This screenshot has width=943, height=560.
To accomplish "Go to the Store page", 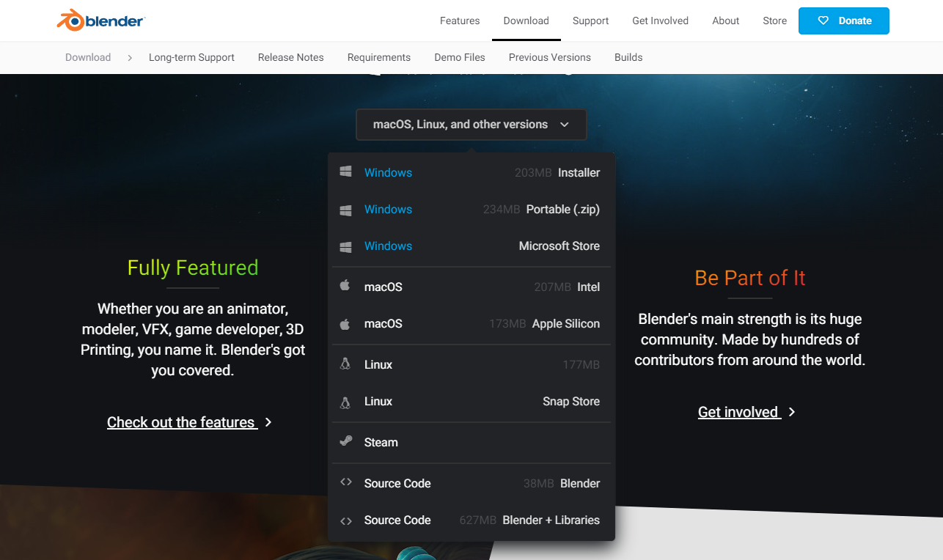I will pos(774,21).
